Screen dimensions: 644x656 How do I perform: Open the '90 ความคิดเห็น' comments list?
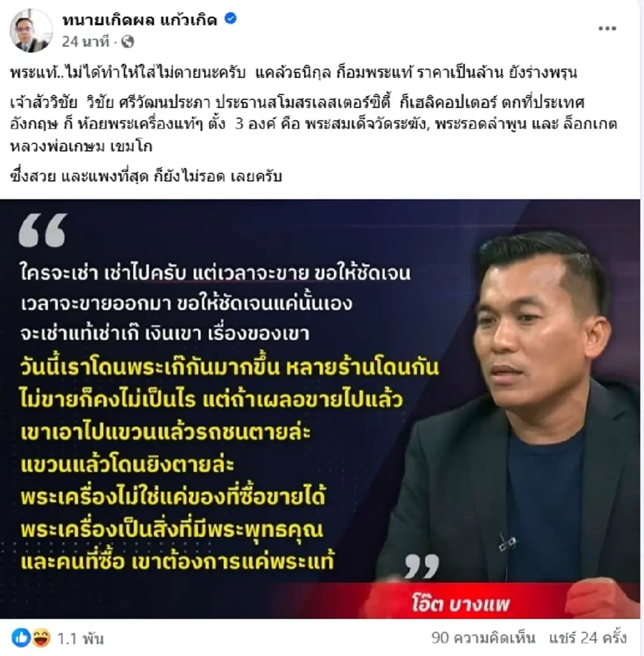pos(483,638)
